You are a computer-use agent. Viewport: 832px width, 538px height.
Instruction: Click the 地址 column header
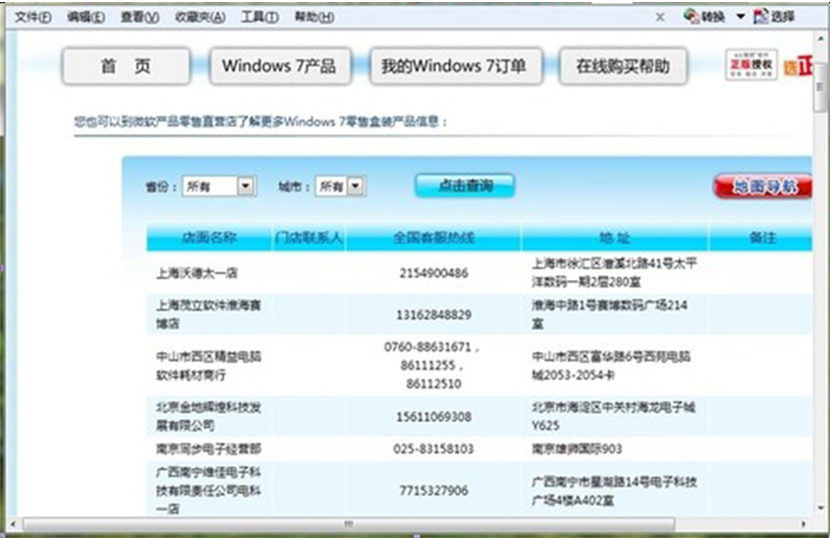pos(614,238)
